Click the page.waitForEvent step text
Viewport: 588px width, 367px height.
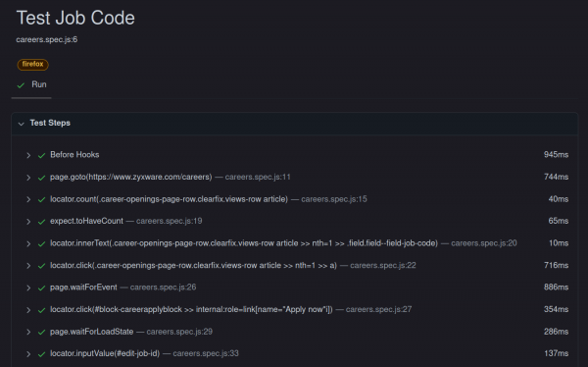[x=83, y=287]
